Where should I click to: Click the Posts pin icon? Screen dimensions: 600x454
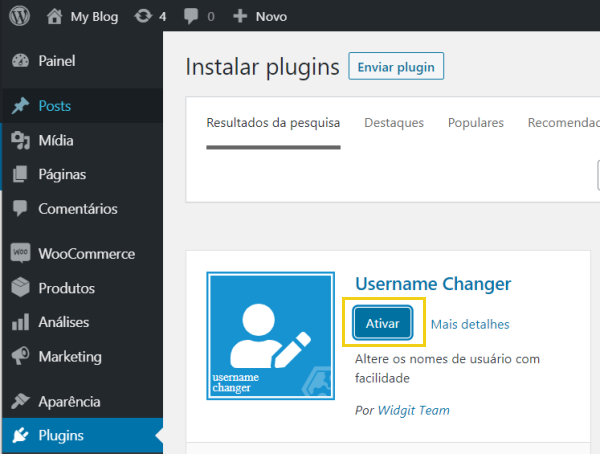coord(20,106)
